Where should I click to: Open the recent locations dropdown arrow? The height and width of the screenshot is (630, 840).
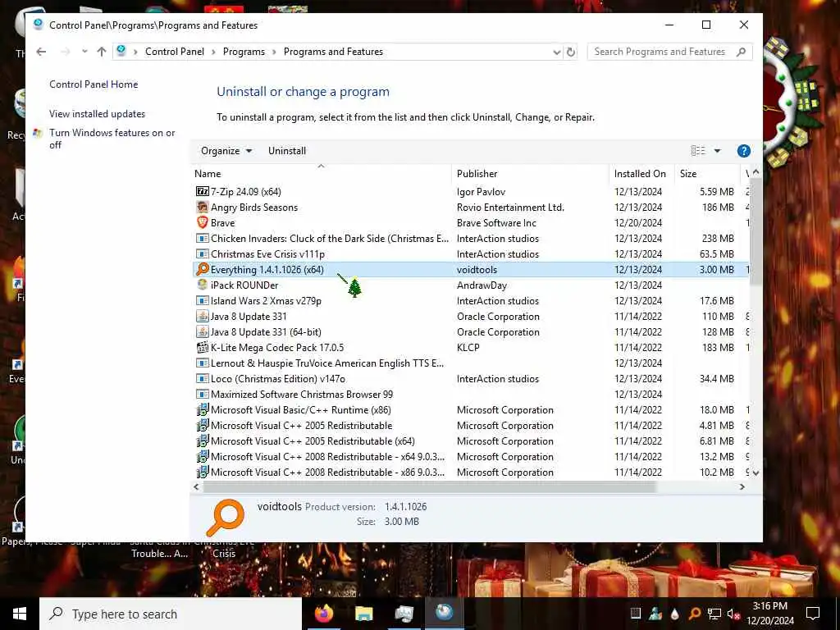[84, 52]
